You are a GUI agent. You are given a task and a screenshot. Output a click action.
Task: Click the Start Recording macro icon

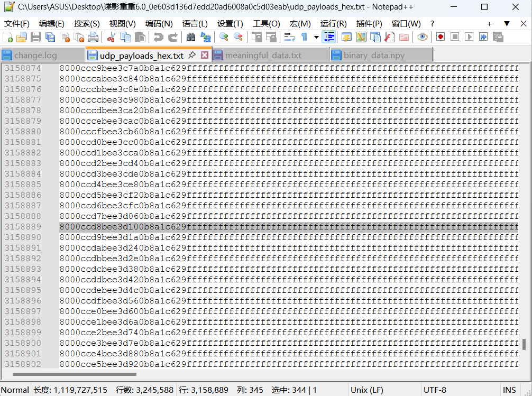[440, 37]
